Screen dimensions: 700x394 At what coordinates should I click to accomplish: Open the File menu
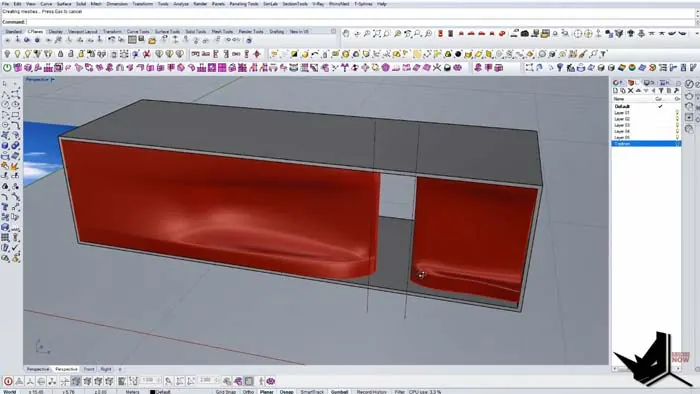[5, 4]
